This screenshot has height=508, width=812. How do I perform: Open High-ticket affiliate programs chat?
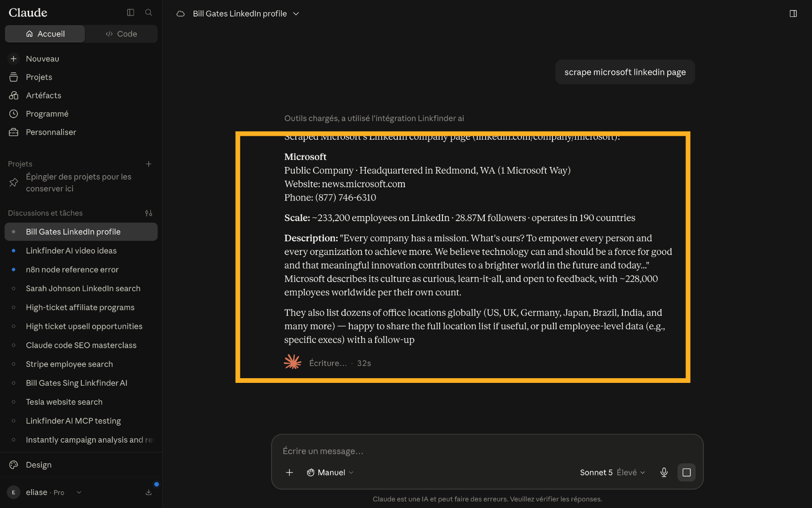(x=81, y=307)
